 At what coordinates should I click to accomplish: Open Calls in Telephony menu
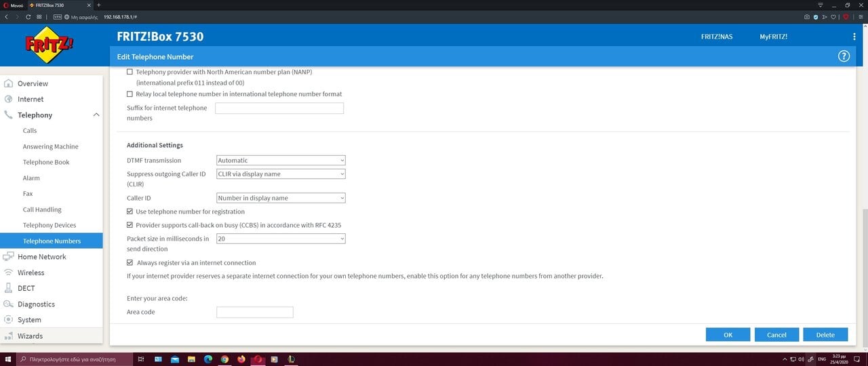(30, 131)
